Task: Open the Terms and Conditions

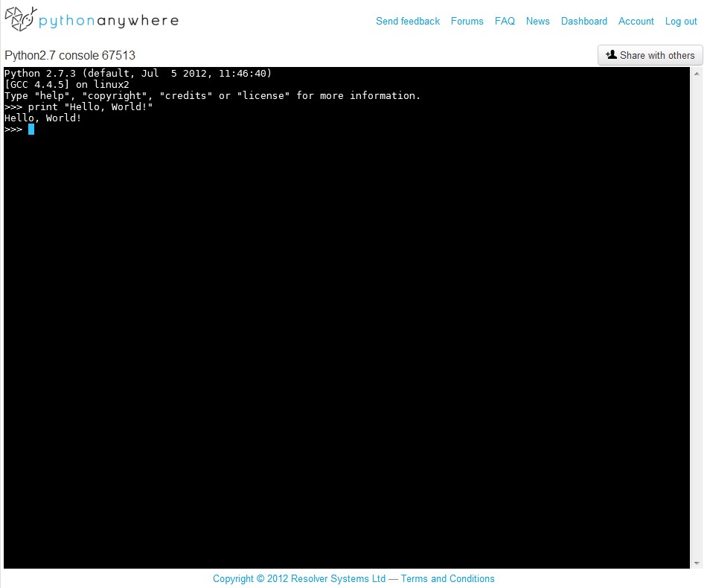Action: click(x=447, y=578)
